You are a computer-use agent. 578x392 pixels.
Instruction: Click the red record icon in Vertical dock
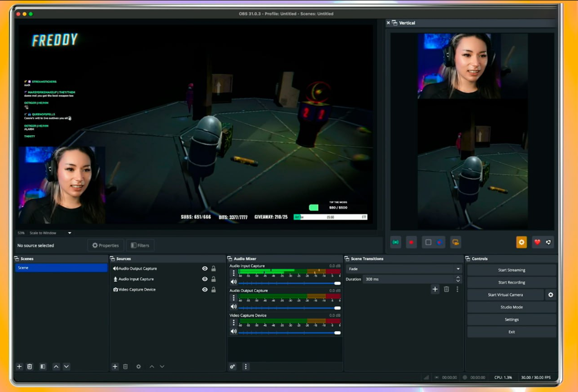411,242
